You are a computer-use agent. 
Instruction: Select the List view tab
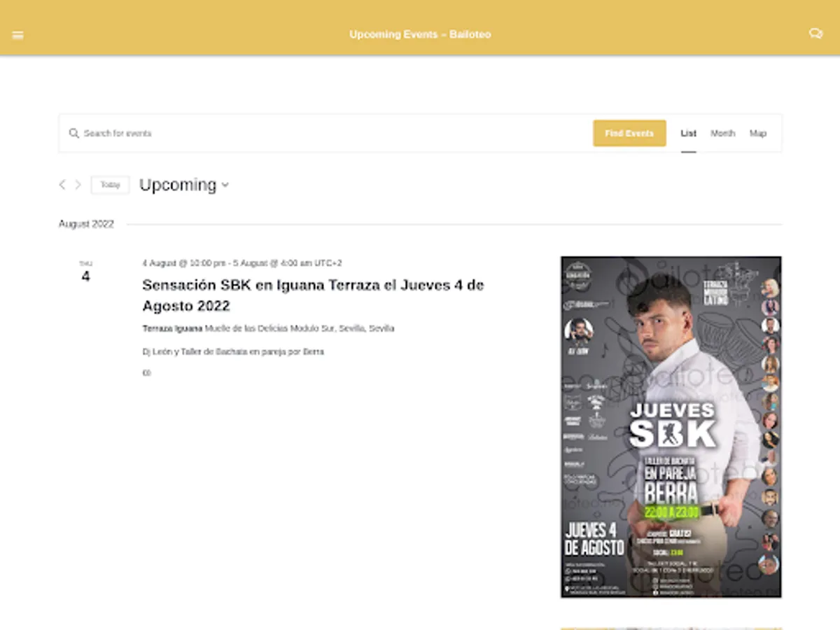pyautogui.click(x=688, y=133)
